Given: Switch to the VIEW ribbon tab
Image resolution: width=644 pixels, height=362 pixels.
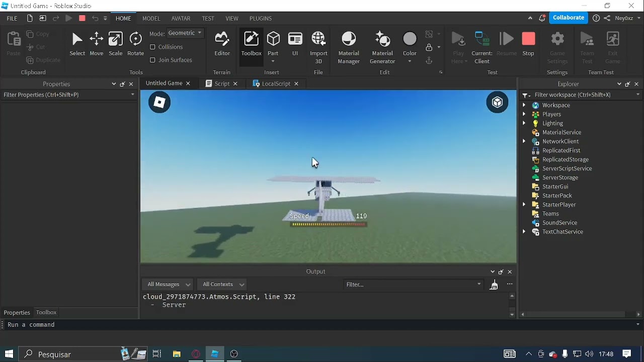Looking at the screenshot, I should tap(232, 19).
